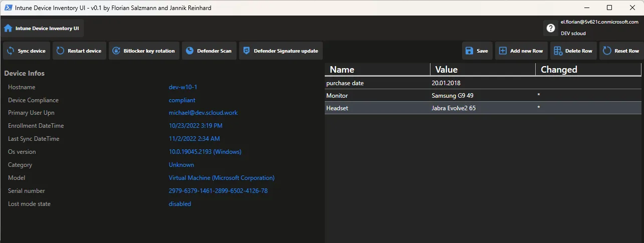Click the changed asterisk in the Monitor row
The width and height of the screenshot is (644, 243).
coord(539,95)
